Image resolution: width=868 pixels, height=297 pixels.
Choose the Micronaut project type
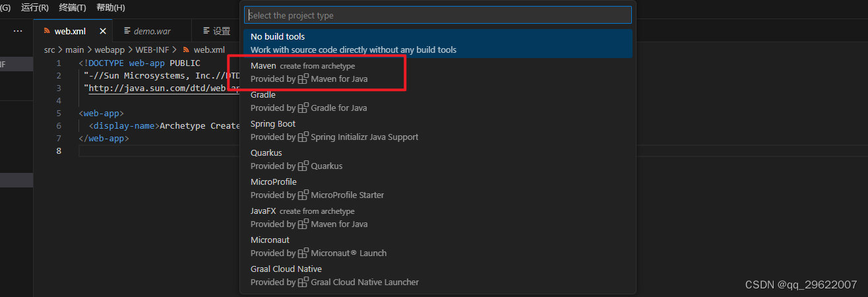[x=438, y=247]
